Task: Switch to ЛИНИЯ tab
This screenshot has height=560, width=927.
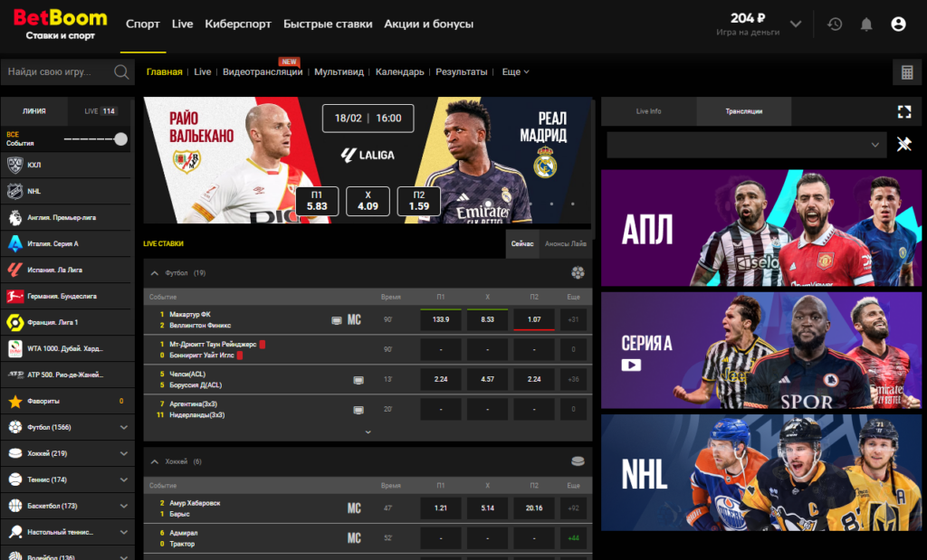Action: 34,111
